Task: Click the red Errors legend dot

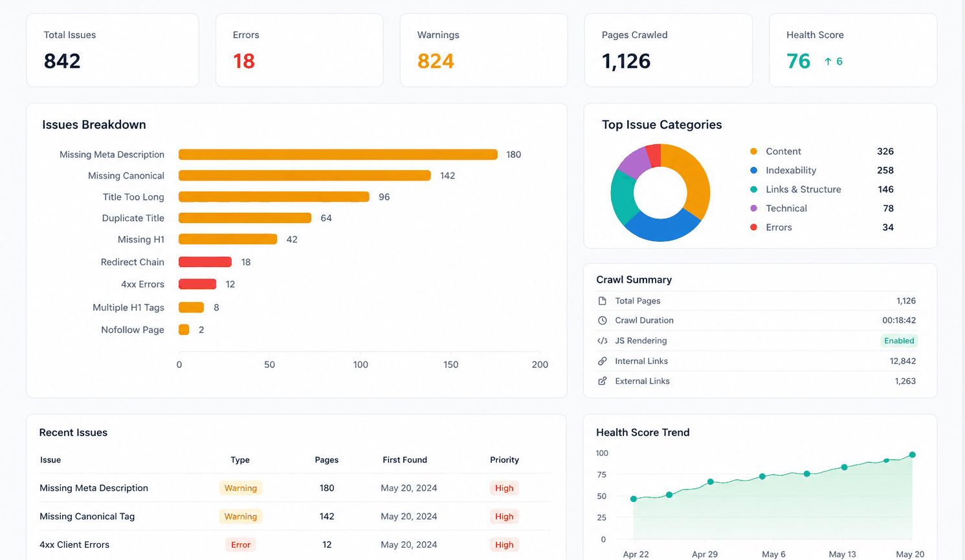Action: 753,227
